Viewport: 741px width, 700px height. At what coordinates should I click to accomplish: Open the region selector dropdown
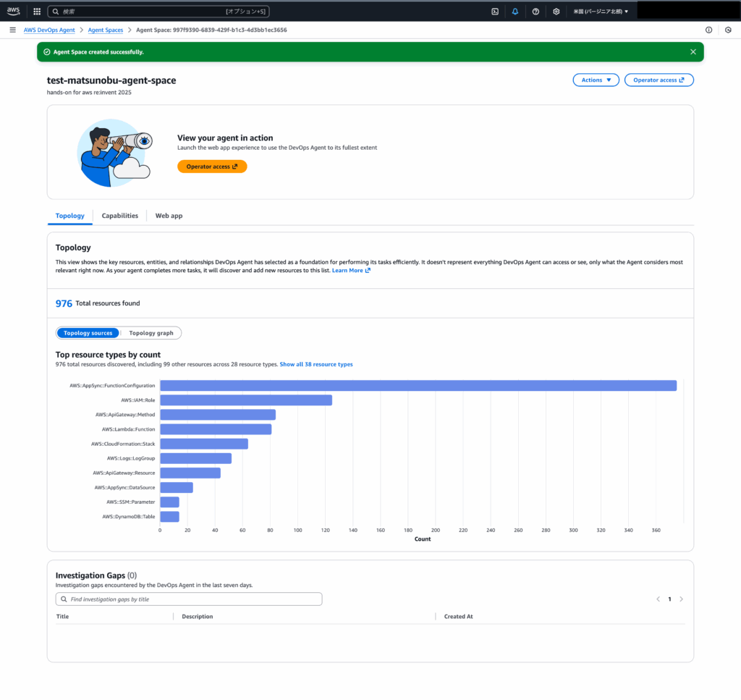[x=601, y=12]
